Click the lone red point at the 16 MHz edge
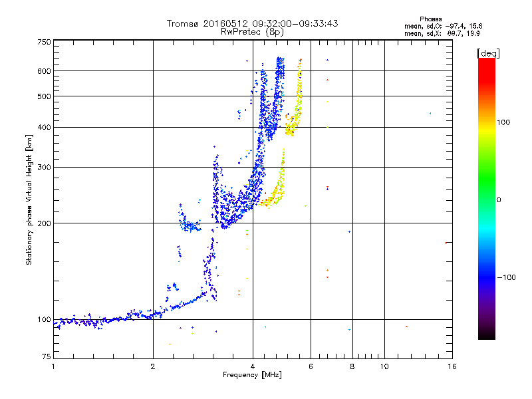 (x=446, y=243)
